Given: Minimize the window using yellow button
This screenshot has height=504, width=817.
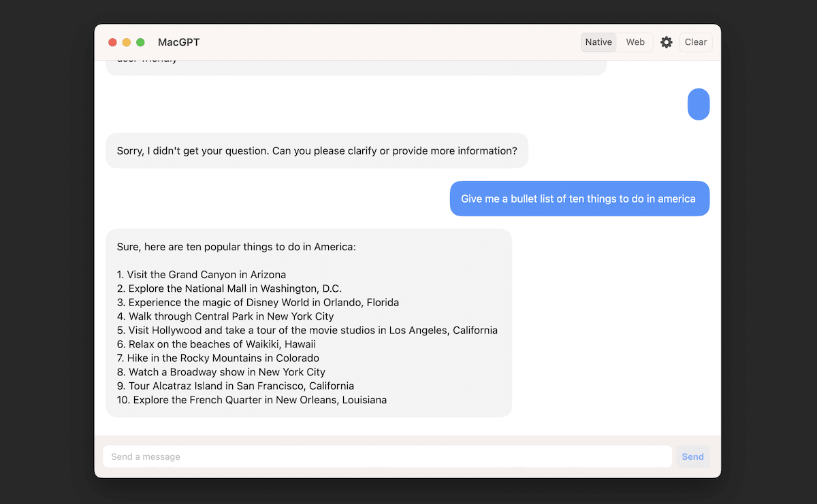Looking at the screenshot, I should coord(127,42).
